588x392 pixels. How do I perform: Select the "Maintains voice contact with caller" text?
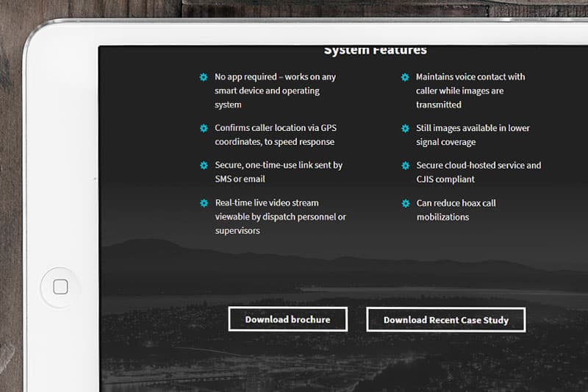tap(470, 90)
